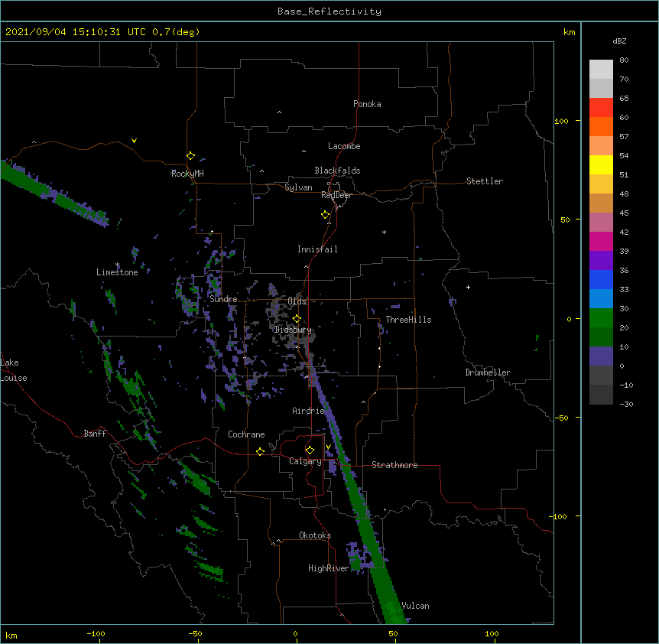659x644 pixels.
Task: Click the white asterisk marker above Limestone
Action: pyautogui.click(x=118, y=265)
